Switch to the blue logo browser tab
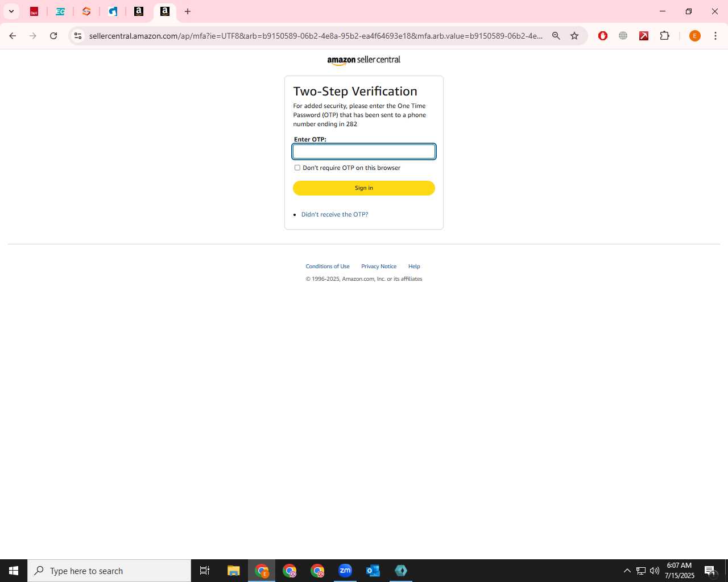The height and width of the screenshot is (582, 728). pos(113,11)
